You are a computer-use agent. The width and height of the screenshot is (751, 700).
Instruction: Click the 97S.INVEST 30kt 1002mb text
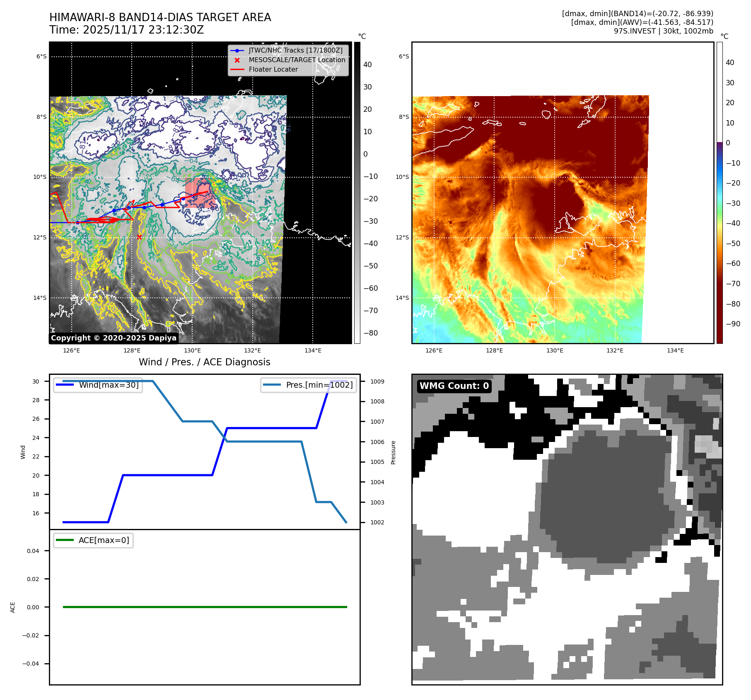[663, 31]
